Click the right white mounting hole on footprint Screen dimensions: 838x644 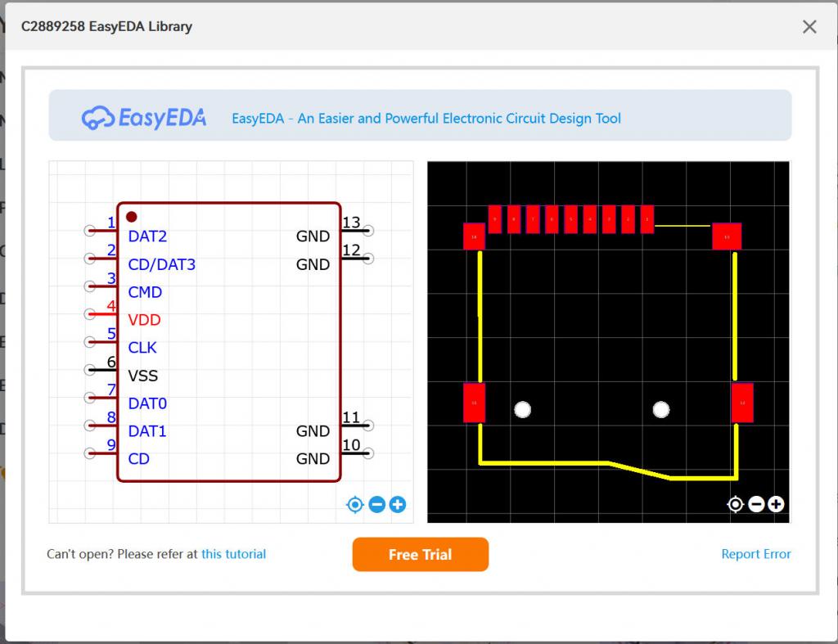(x=661, y=409)
